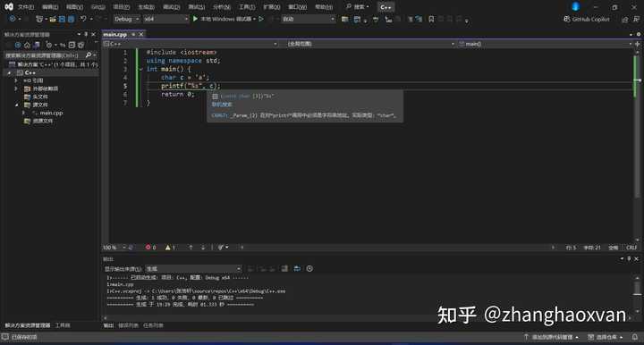
Task: Collapse the 源文件 folder
Action: (16, 105)
